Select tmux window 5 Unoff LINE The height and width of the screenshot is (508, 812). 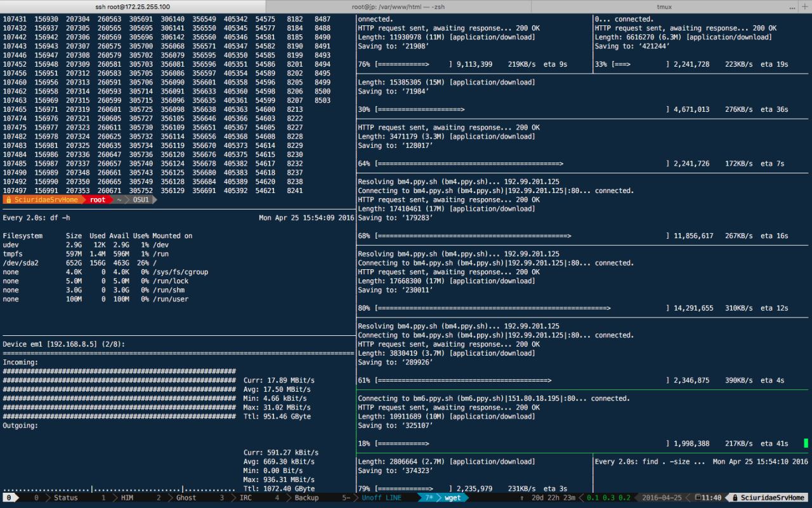[372, 498]
